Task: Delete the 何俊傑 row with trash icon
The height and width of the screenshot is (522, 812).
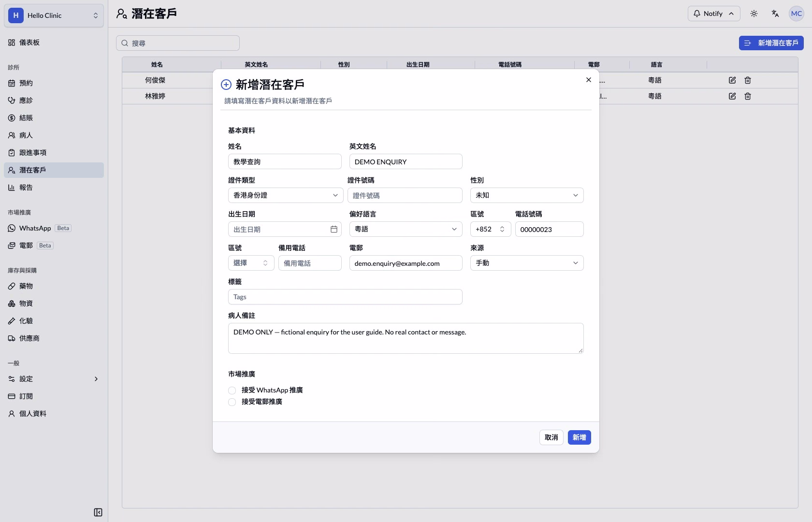Action: pos(748,80)
